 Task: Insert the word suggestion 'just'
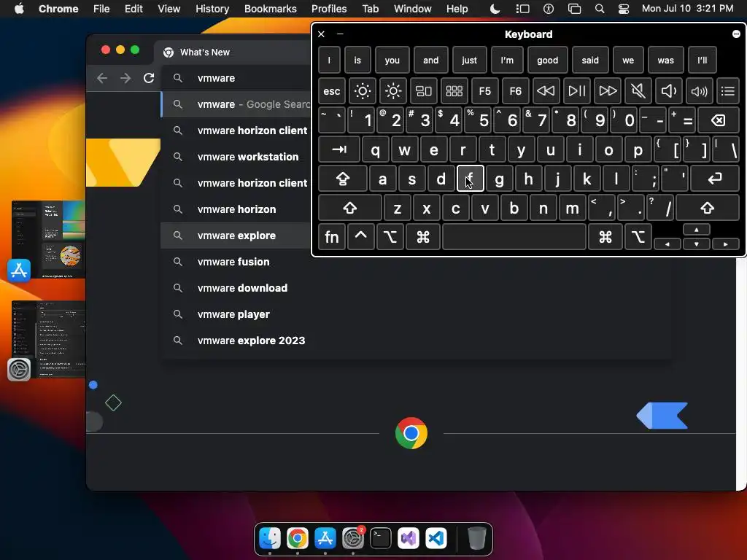469,60
